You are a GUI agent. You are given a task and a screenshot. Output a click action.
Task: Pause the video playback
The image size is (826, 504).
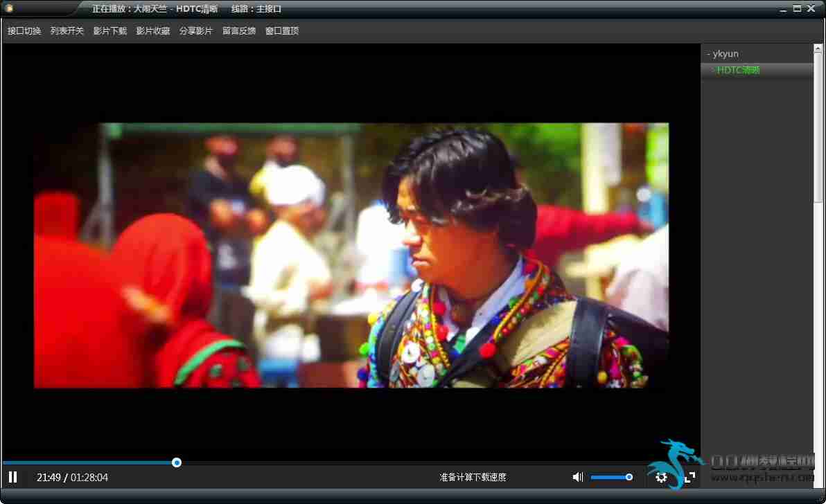(x=12, y=477)
